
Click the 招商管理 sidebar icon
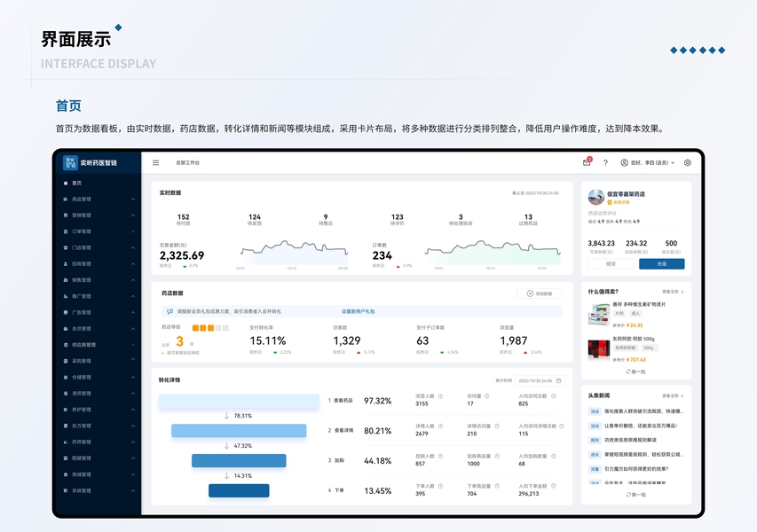(66, 264)
